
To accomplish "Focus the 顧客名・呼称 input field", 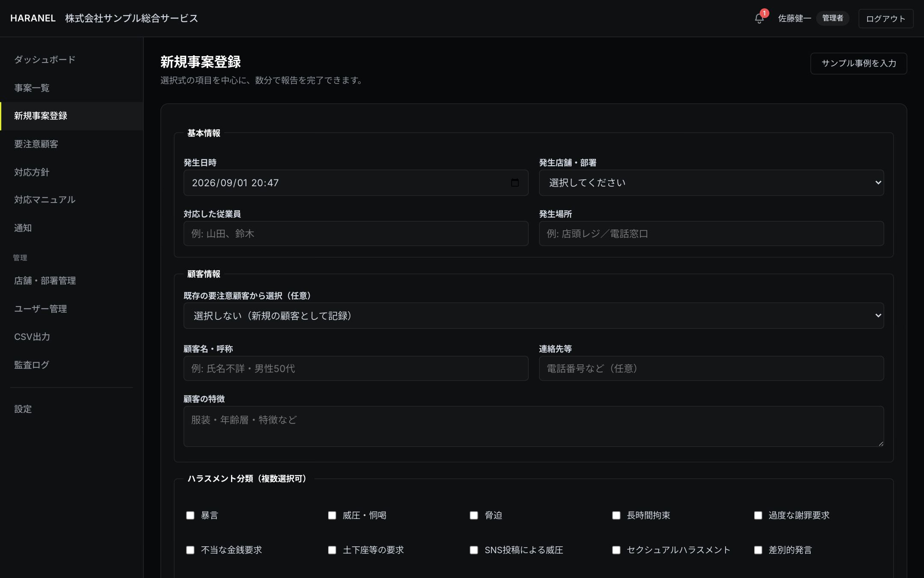I will 356,369.
